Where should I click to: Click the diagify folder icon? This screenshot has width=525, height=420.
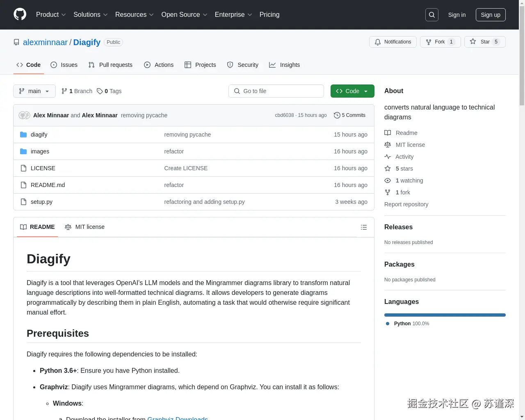23,134
